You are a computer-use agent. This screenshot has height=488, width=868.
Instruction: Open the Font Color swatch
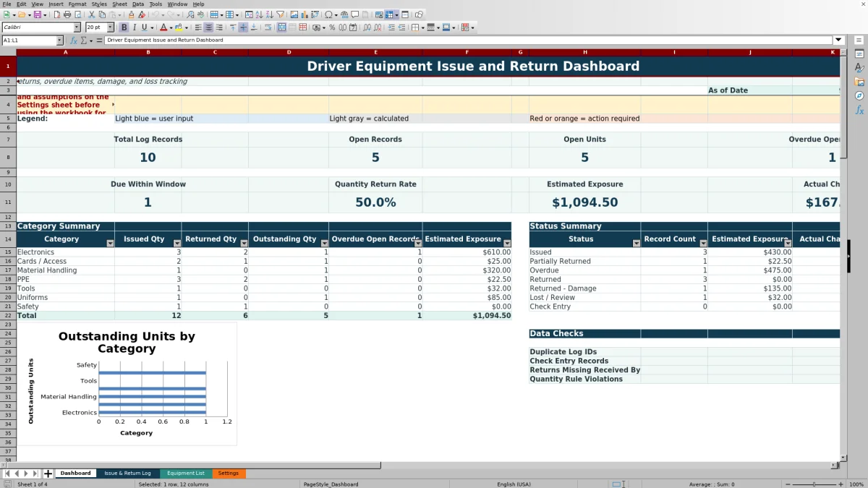[163, 27]
